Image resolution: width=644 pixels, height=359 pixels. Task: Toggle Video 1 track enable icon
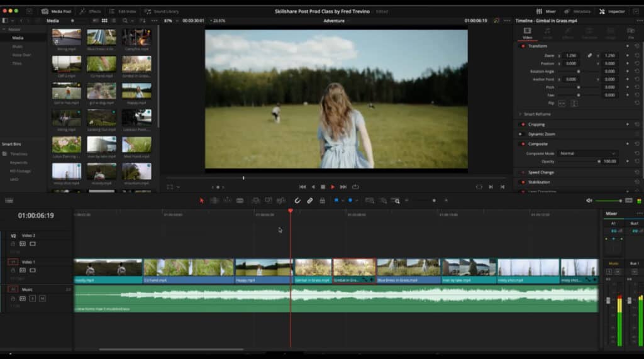pyautogui.click(x=33, y=270)
